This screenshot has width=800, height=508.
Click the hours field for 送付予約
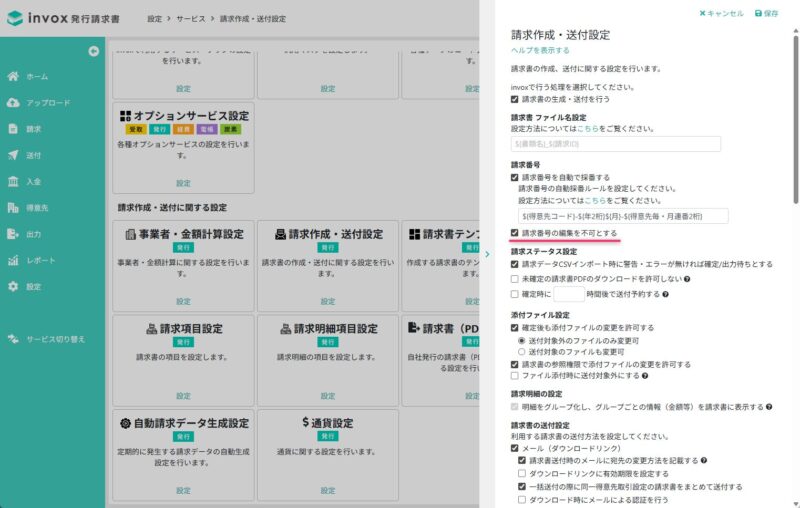[x=569, y=294]
